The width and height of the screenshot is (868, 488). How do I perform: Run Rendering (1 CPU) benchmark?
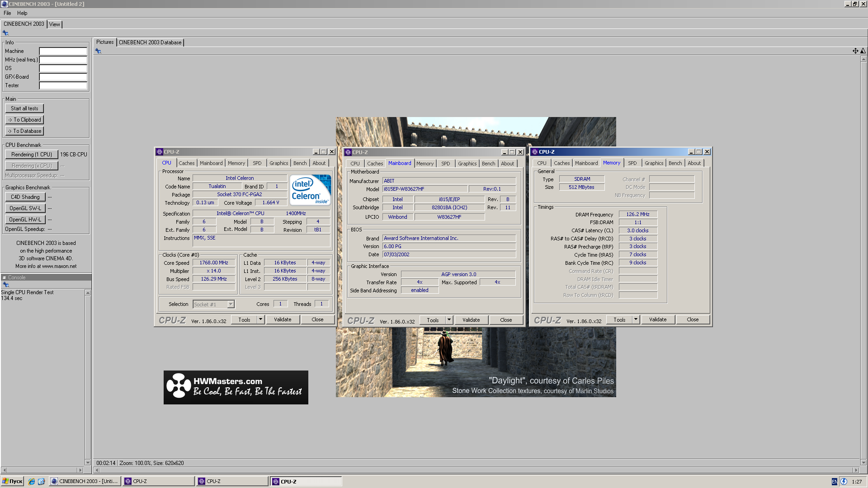pos(32,155)
